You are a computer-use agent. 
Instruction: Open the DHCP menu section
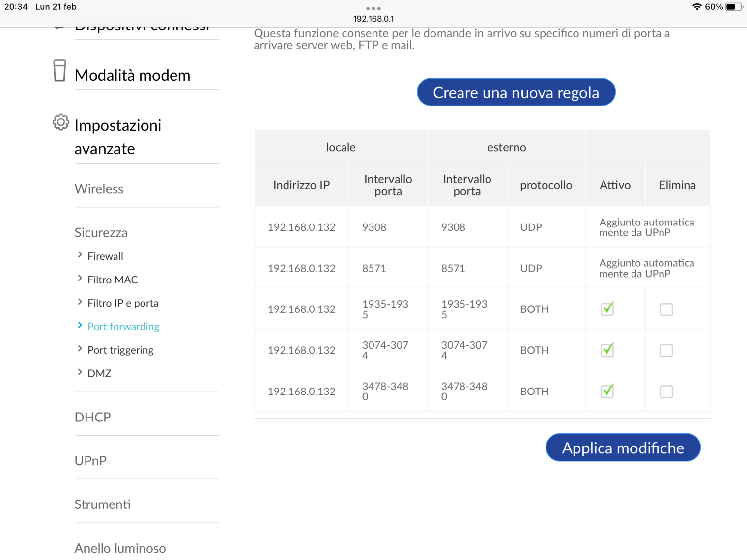pos(92,418)
